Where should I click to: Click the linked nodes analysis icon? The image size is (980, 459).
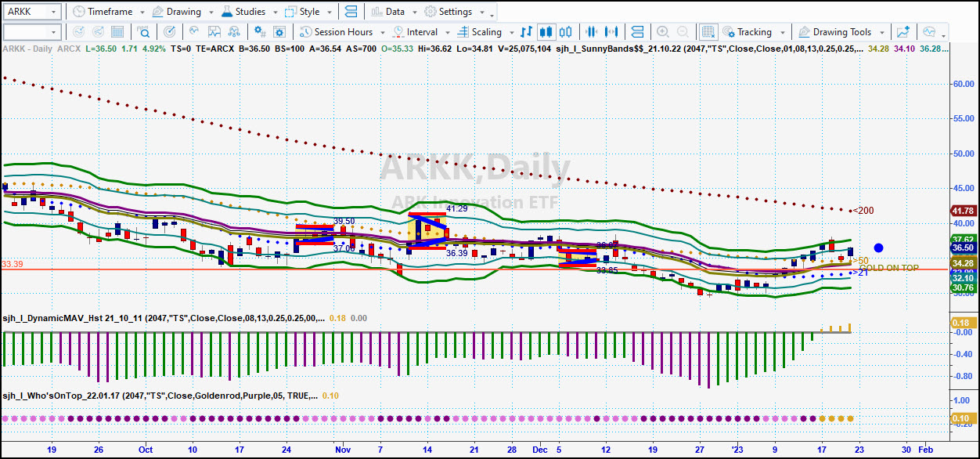point(235,32)
